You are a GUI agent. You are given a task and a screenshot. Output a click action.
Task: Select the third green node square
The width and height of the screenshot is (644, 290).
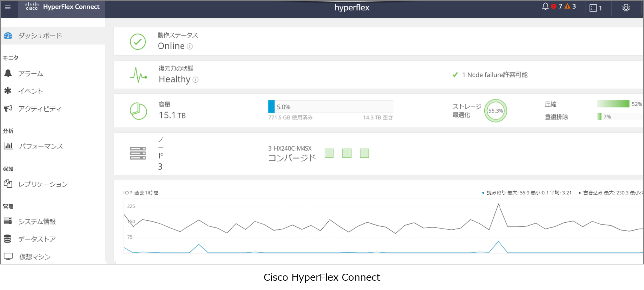[364, 153]
